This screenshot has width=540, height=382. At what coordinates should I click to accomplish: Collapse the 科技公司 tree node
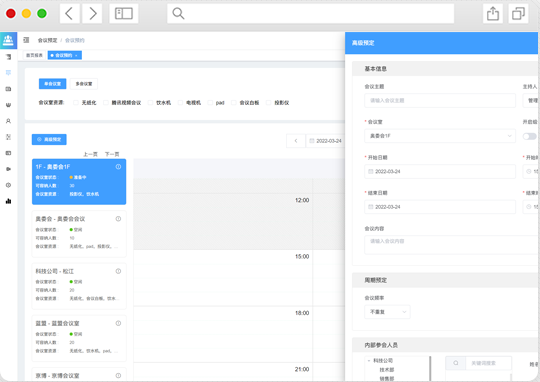point(369,361)
